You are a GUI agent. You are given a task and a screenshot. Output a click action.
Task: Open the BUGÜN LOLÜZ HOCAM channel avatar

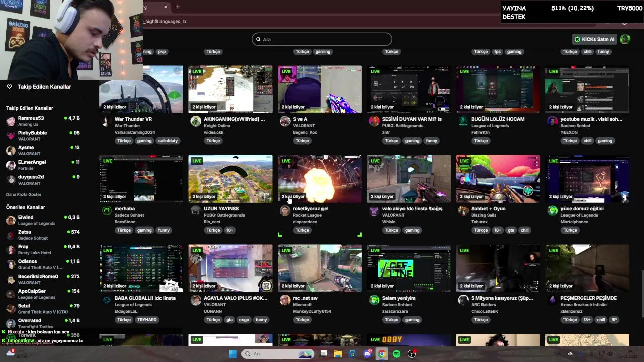463,121
